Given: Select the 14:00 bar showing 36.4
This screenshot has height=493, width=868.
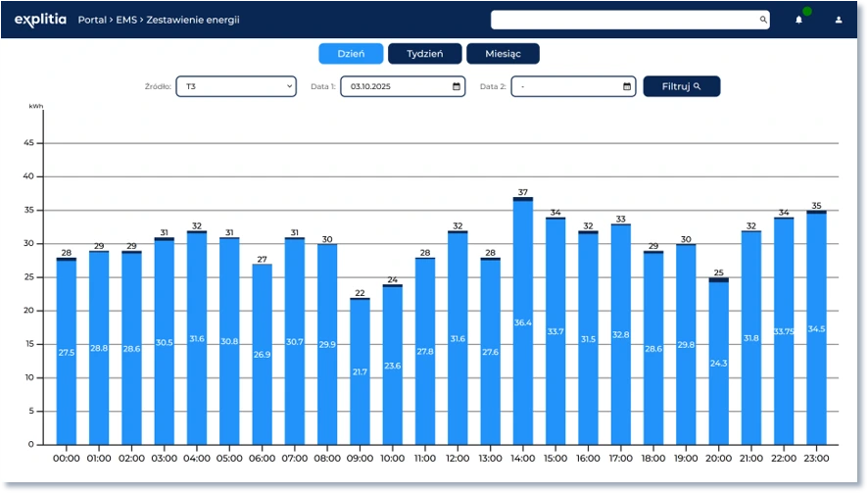Looking at the screenshot, I should [523, 323].
